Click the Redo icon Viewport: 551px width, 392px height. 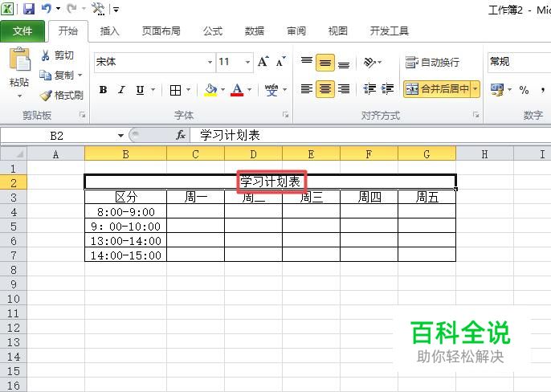[71, 9]
